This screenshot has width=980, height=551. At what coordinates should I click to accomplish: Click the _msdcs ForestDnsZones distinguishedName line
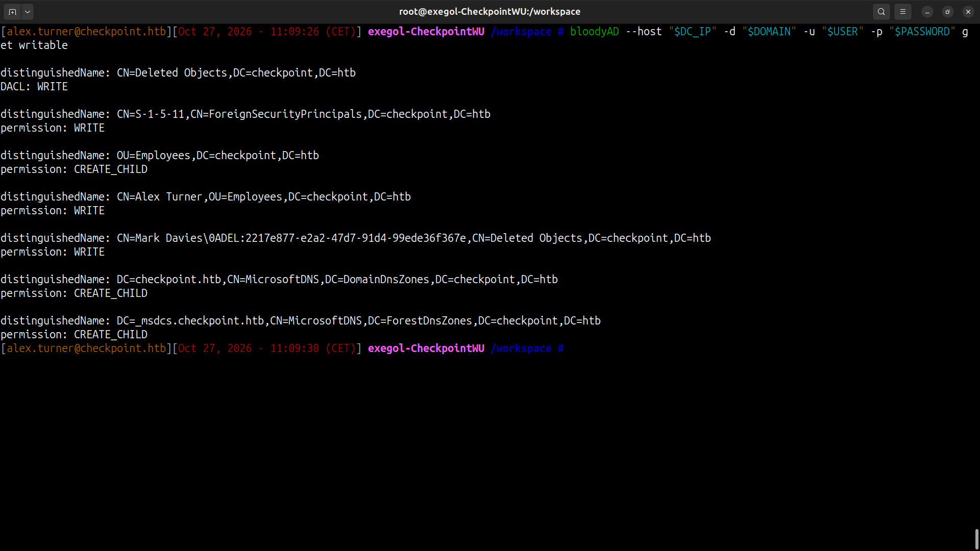(301, 321)
